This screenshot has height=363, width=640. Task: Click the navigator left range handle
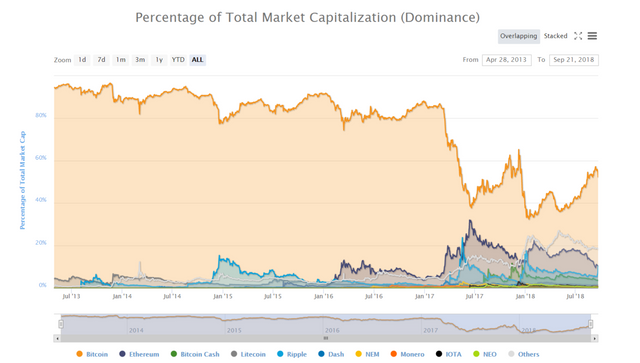tap(61, 324)
